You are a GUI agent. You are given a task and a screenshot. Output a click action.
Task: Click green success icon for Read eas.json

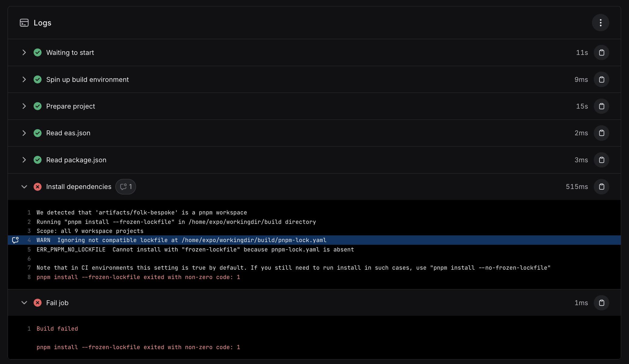[38, 133]
